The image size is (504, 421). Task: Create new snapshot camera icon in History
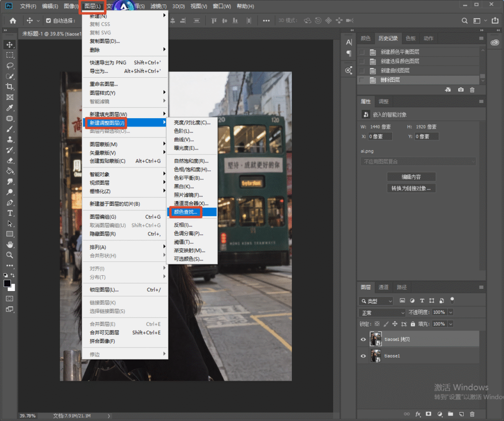tap(461, 90)
